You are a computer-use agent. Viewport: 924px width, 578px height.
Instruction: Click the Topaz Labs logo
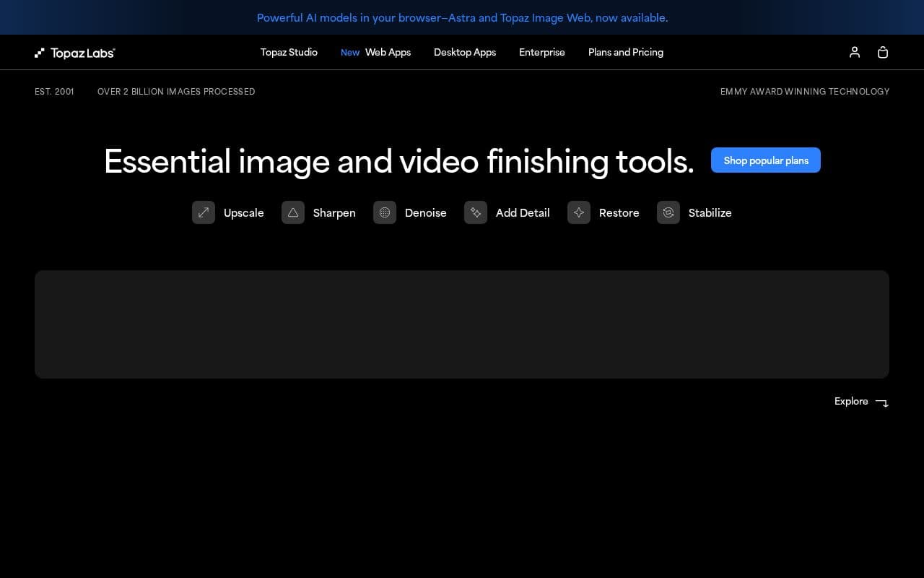(75, 53)
